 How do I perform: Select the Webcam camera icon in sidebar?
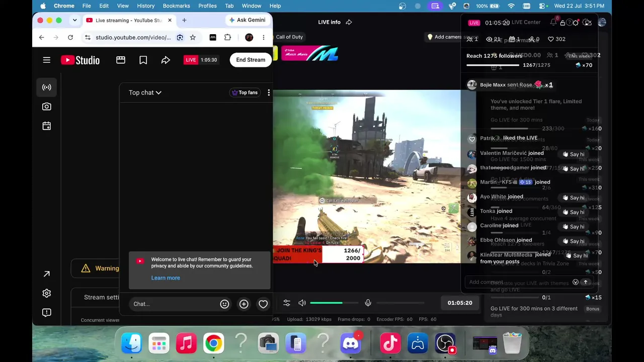tap(47, 107)
